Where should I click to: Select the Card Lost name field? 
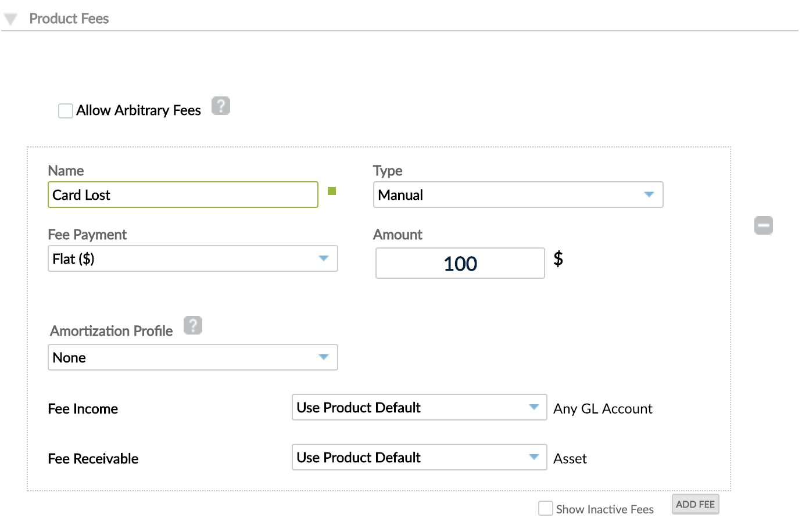182,195
